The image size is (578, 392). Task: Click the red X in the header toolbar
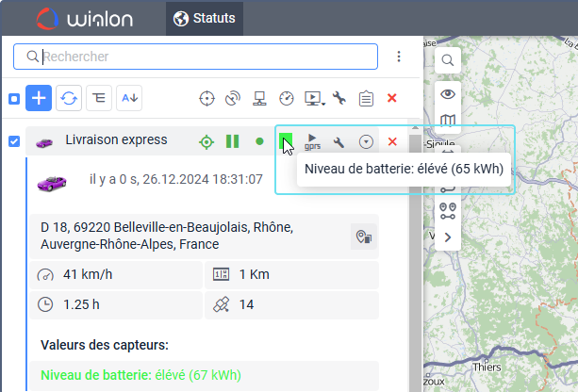(x=392, y=98)
